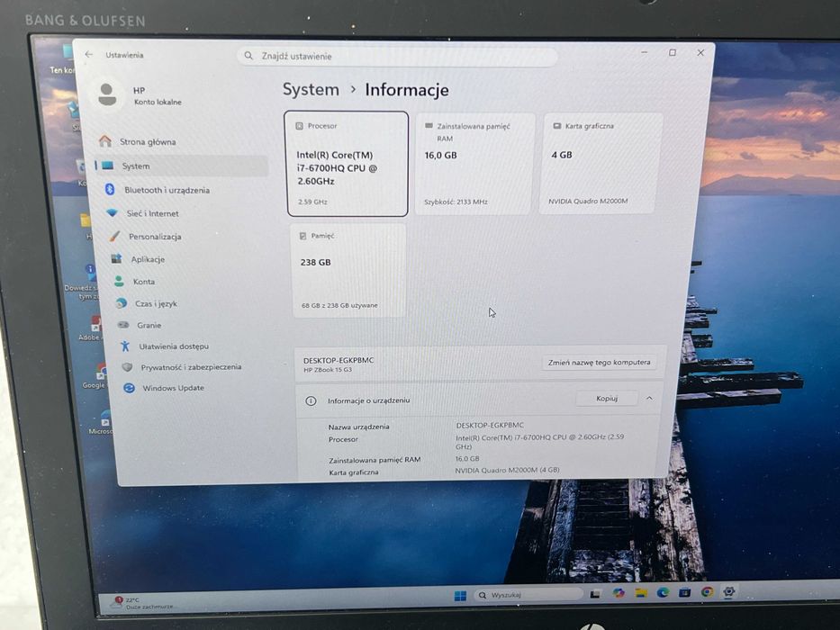The width and height of the screenshot is (840, 630).
Task: Select the Karta graficzna card
Action: coord(602,164)
